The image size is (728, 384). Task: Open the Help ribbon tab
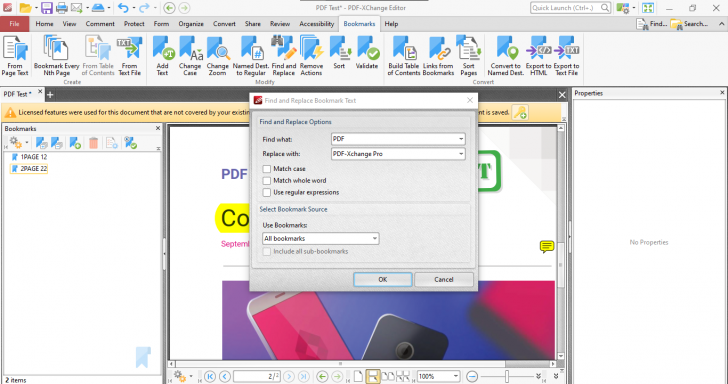click(391, 24)
